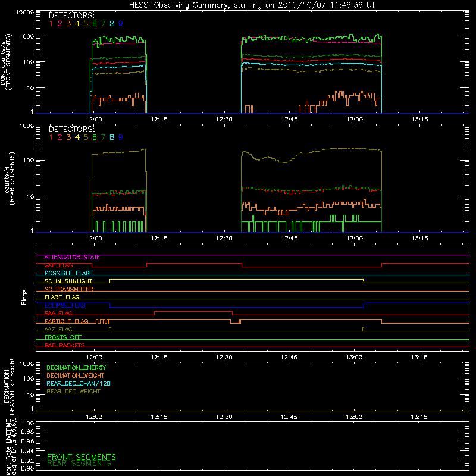Click the green detector 6 legend in the rear segments panel
This screenshot has height=476, width=476.
point(95,137)
